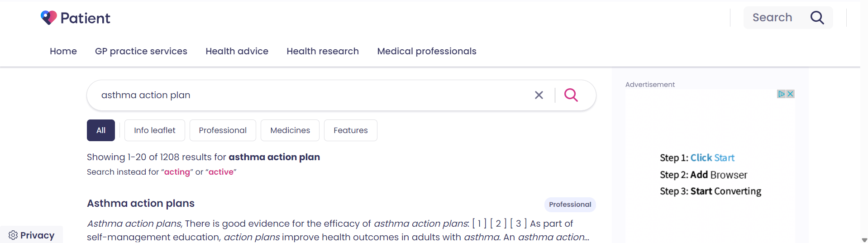Click the AdChoices triangle icon
Viewport: 868px width, 243px height.
point(782,94)
